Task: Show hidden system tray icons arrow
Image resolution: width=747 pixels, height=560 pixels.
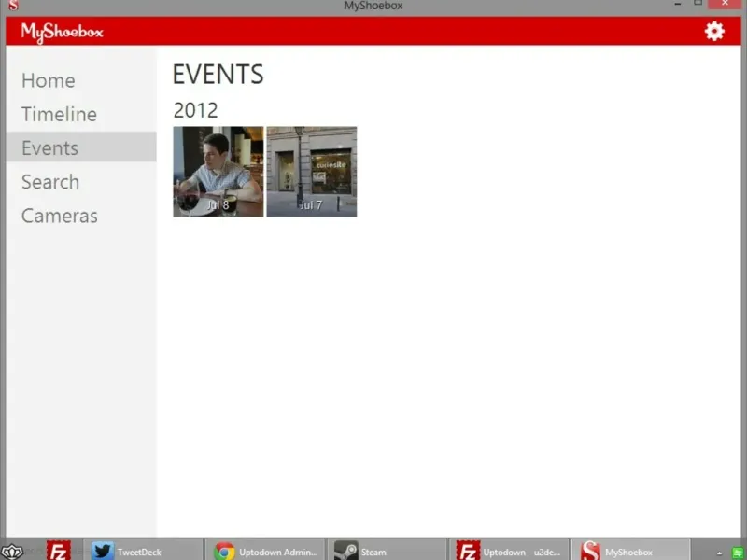Action: click(x=719, y=553)
